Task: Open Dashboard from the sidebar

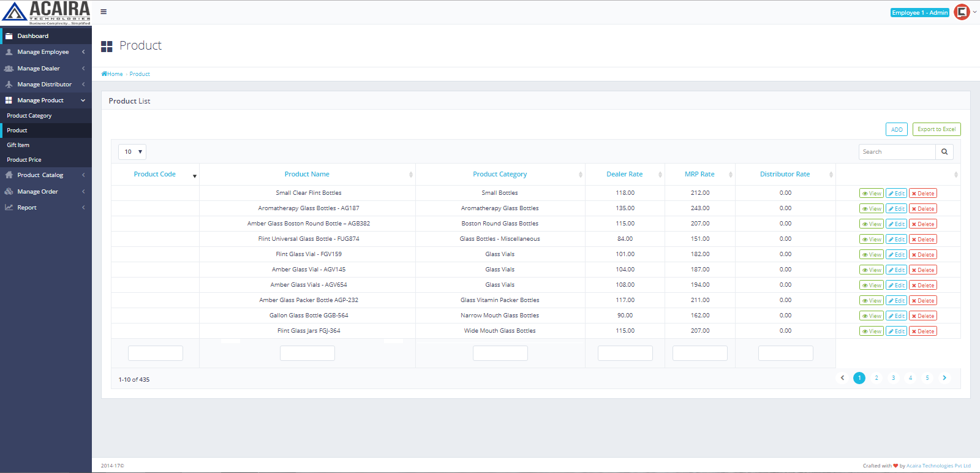Action: click(32, 36)
